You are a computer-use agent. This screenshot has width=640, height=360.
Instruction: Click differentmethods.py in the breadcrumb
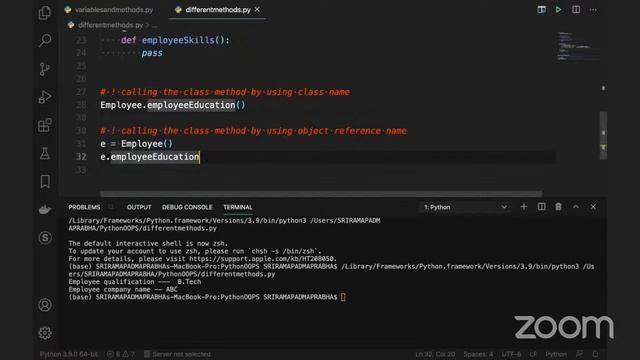point(110,25)
